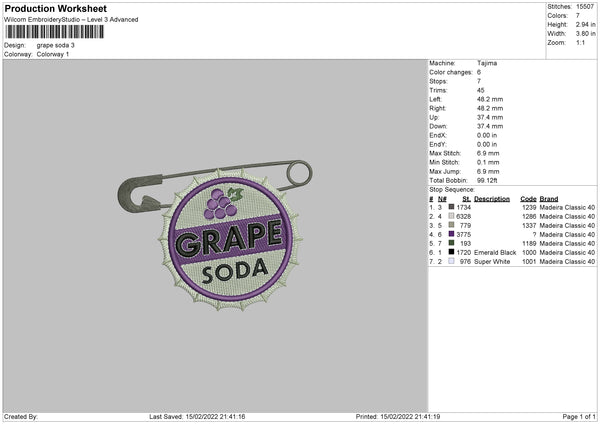Click the 'Colorway 1' value
This screenshot has width=600, height=424.
[53, 54]
